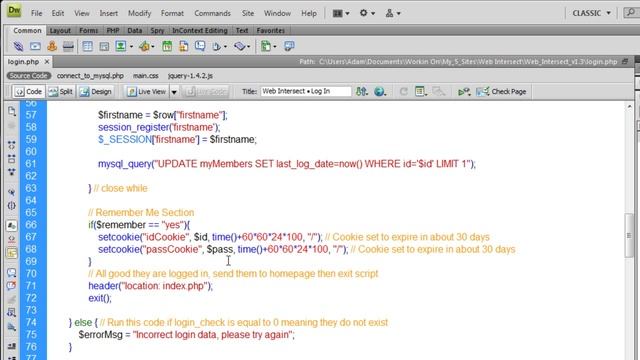
Task: Insert Date icon
Action: 167,46
